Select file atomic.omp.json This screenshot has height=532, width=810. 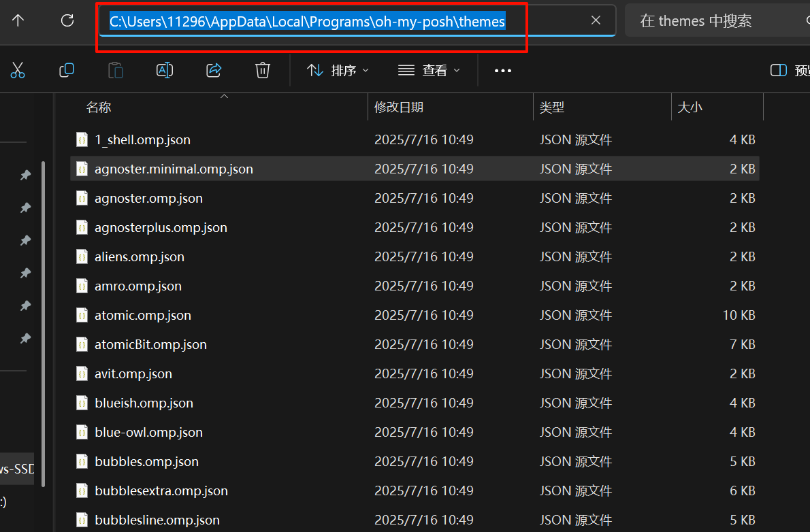[415, 315]
